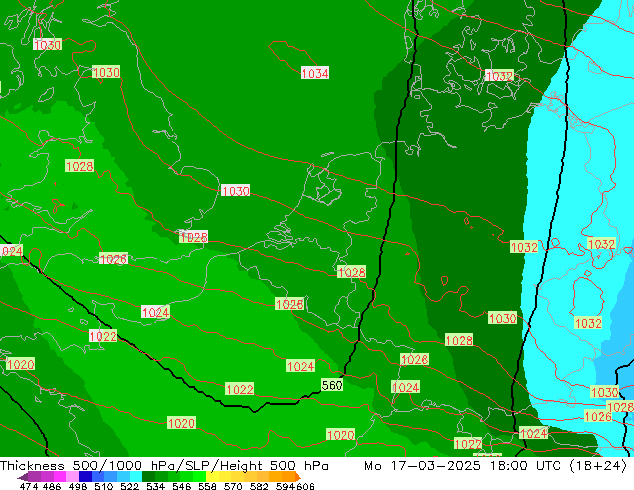Pick legend value 534
This screenshot has width=634, height=490.
coord(156,486)
